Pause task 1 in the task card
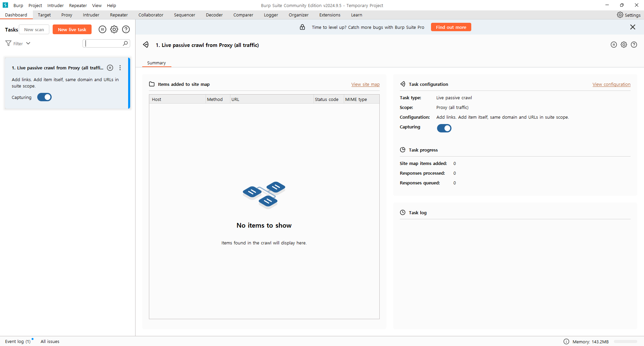This screenshot has height=346, width=644. point(110,68)
